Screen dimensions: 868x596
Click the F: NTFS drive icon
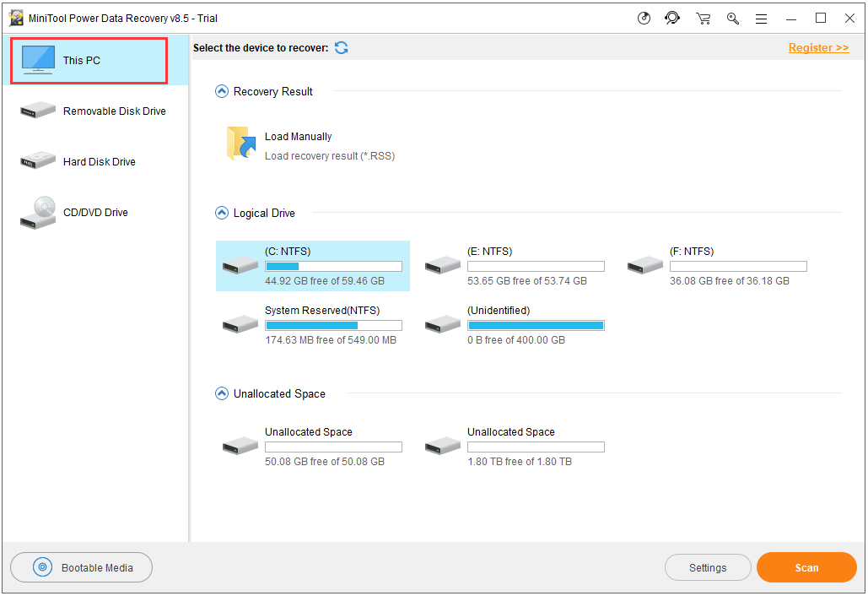[x=645, y=265]
